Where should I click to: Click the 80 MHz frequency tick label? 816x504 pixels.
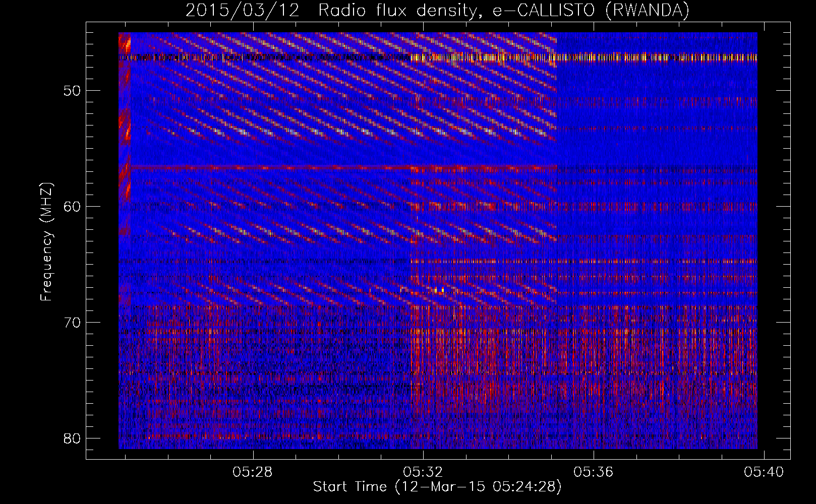click(x=73, y=438)
